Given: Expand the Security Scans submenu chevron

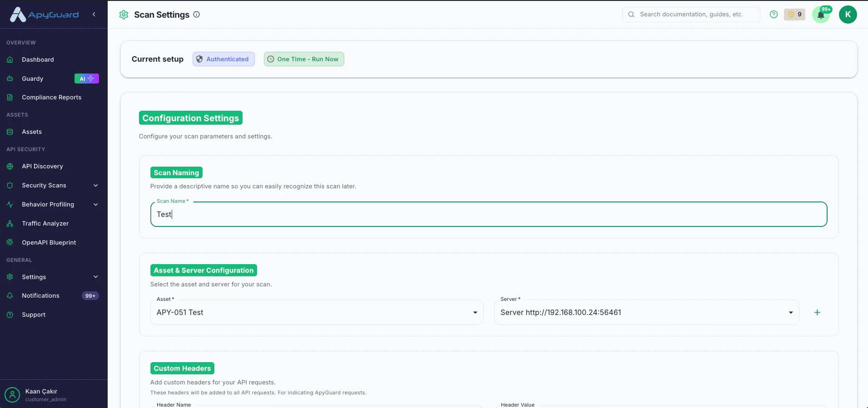Looking at the screenshot, I should click(x=96, y=185).
